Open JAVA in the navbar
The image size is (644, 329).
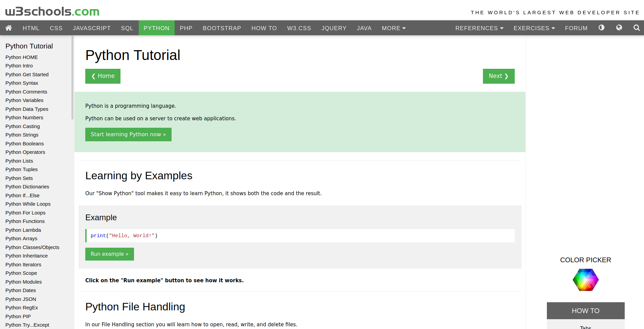click(x=364, y=28)
